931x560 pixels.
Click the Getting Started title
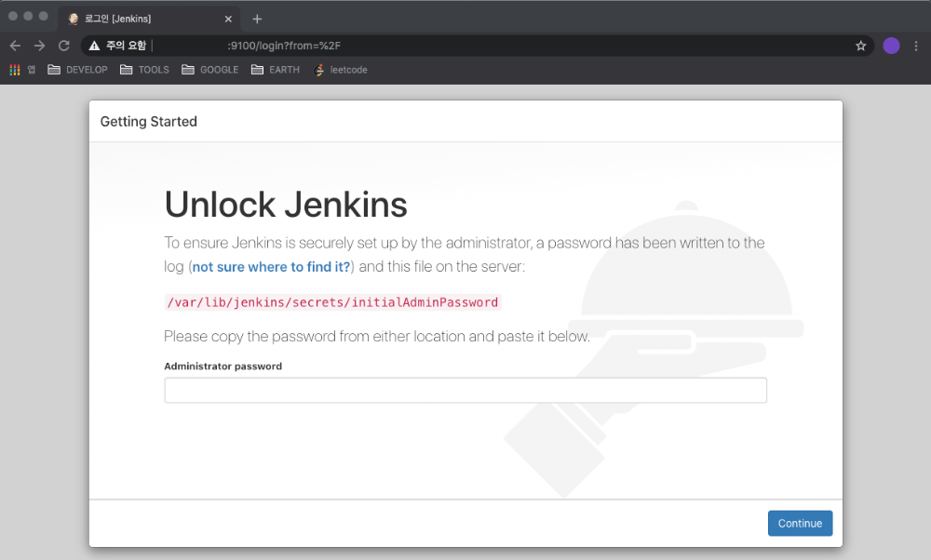tap(148, 122)
